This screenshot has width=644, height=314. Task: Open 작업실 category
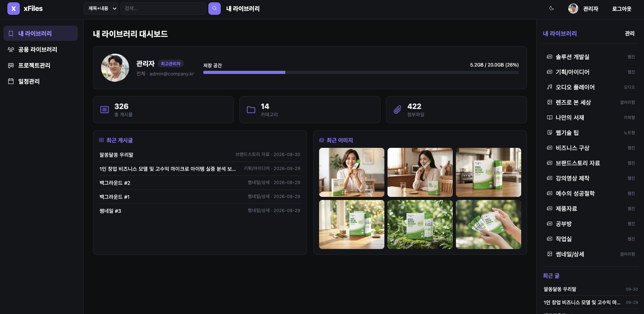[x=591, y=239]
